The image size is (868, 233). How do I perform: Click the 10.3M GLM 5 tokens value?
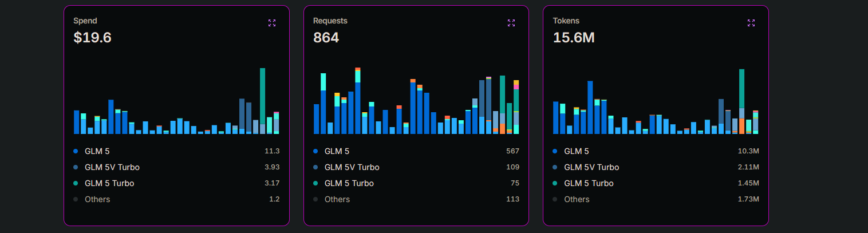click(748, 151)
